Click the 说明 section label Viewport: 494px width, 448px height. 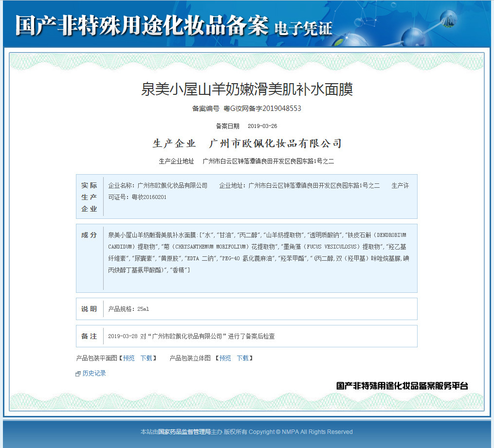(89, 309)
